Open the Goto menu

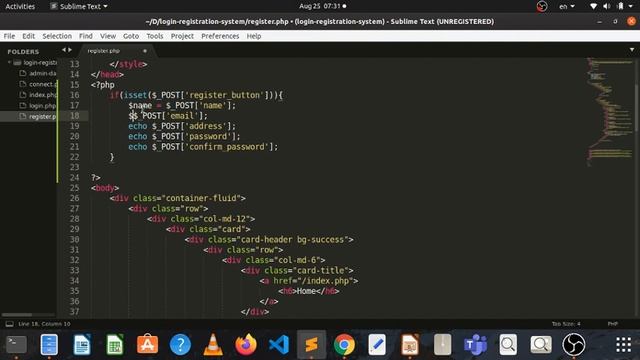[x=131, y=36]
